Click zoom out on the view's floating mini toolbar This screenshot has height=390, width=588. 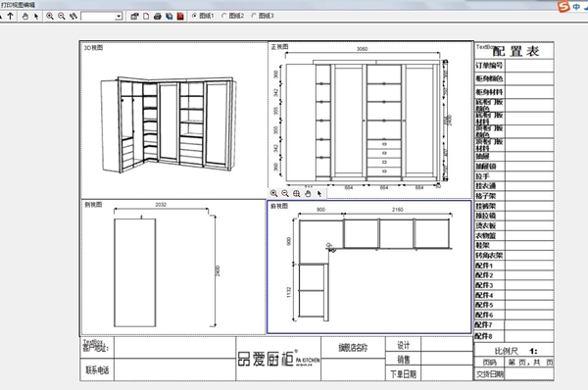[285, 193]
